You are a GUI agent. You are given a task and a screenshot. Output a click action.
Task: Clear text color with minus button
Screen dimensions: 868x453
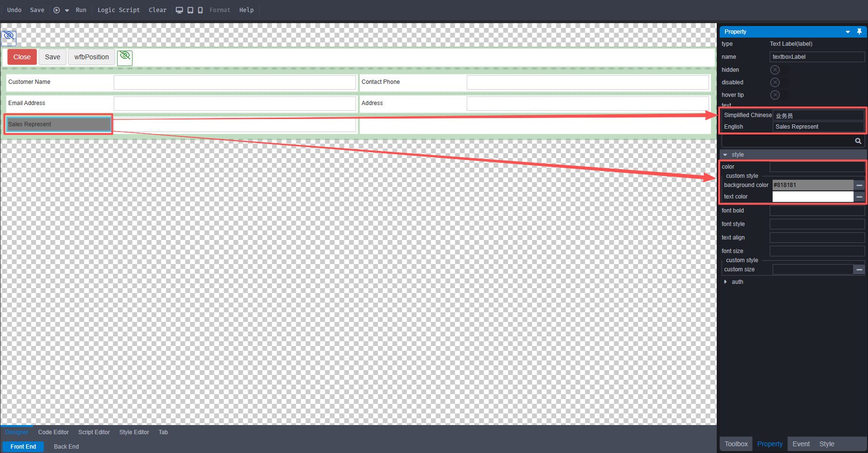[x=859, y=197]
